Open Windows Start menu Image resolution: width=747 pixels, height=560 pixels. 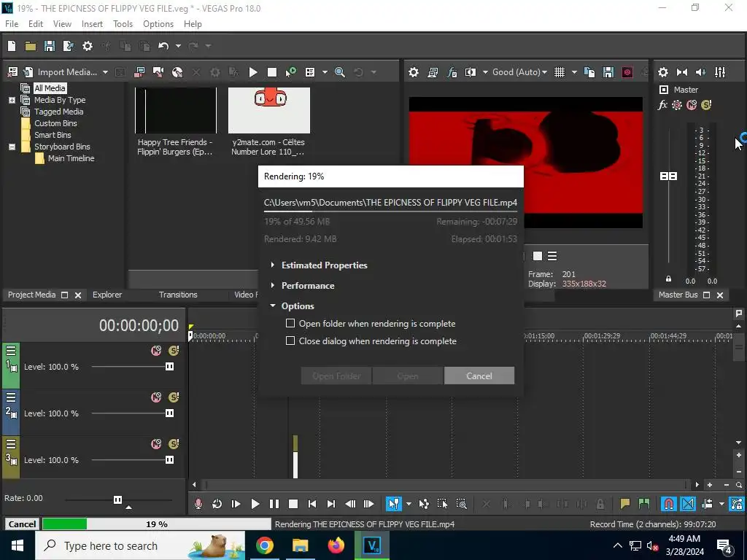coord(18,545)
